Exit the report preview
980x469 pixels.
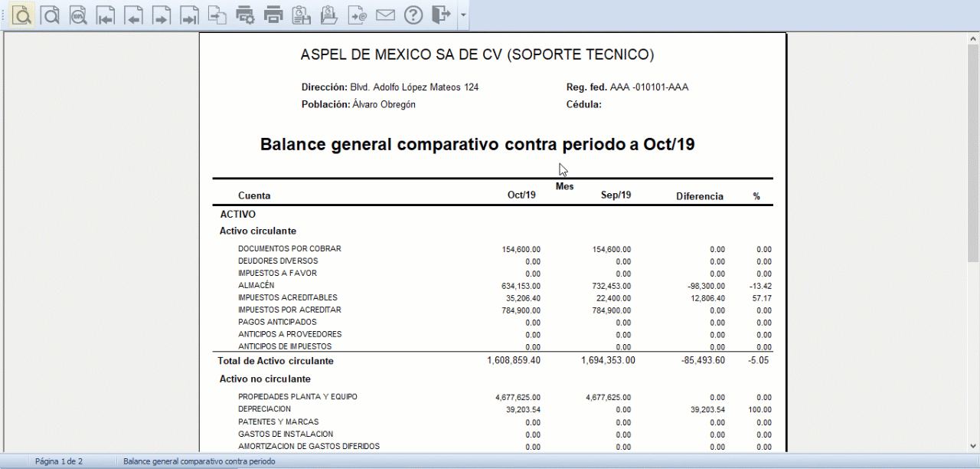[x=441, y=15]
